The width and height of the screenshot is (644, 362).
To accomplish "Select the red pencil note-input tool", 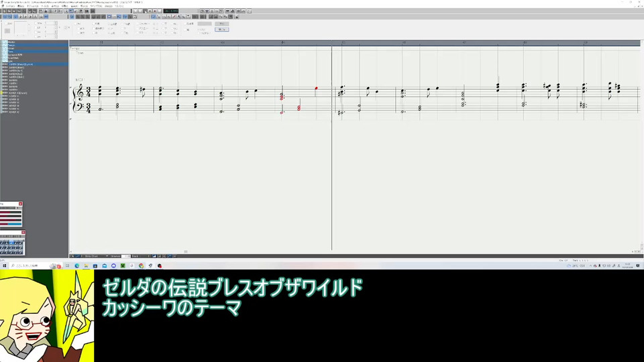I will click(174, 17).
